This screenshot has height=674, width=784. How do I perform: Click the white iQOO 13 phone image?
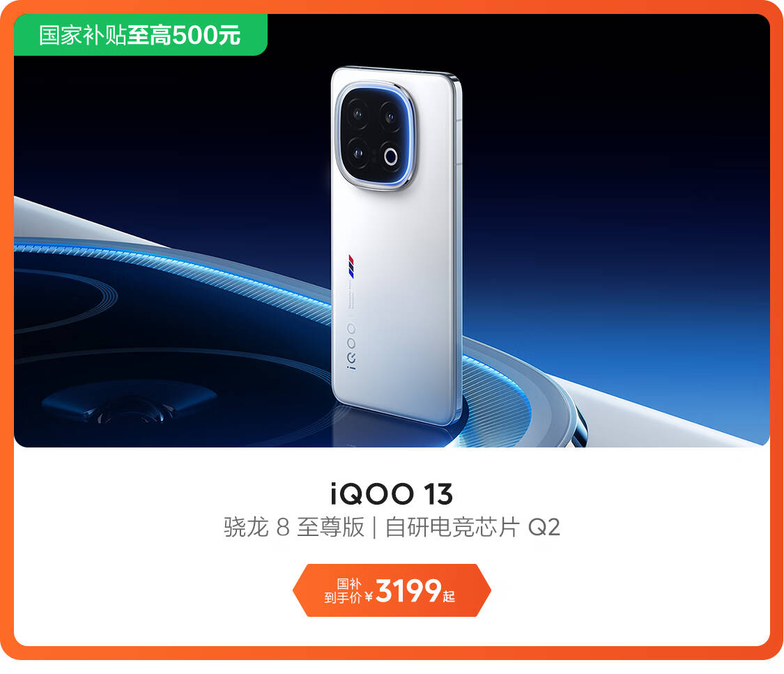[x=396, y=245]
